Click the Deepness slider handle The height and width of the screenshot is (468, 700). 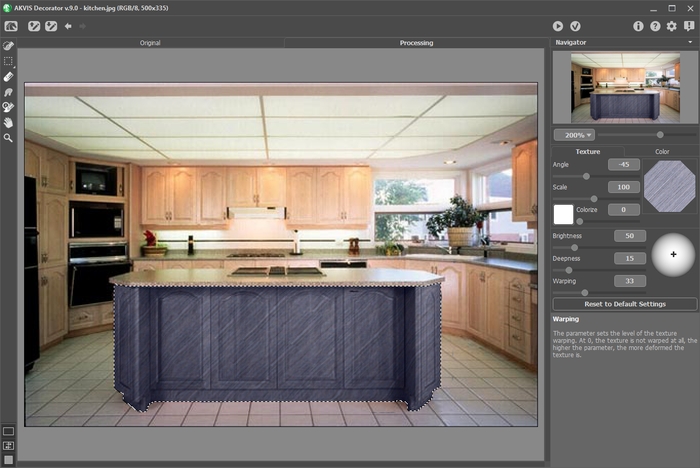[569, 270]
